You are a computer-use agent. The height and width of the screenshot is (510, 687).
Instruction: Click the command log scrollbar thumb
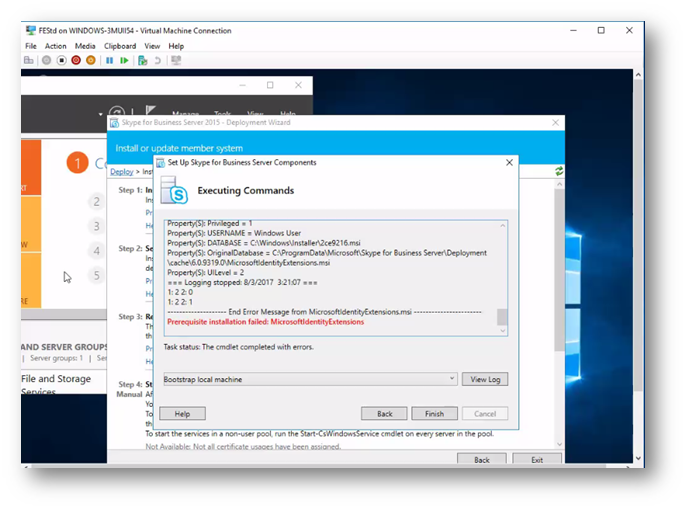coord(502,317)
